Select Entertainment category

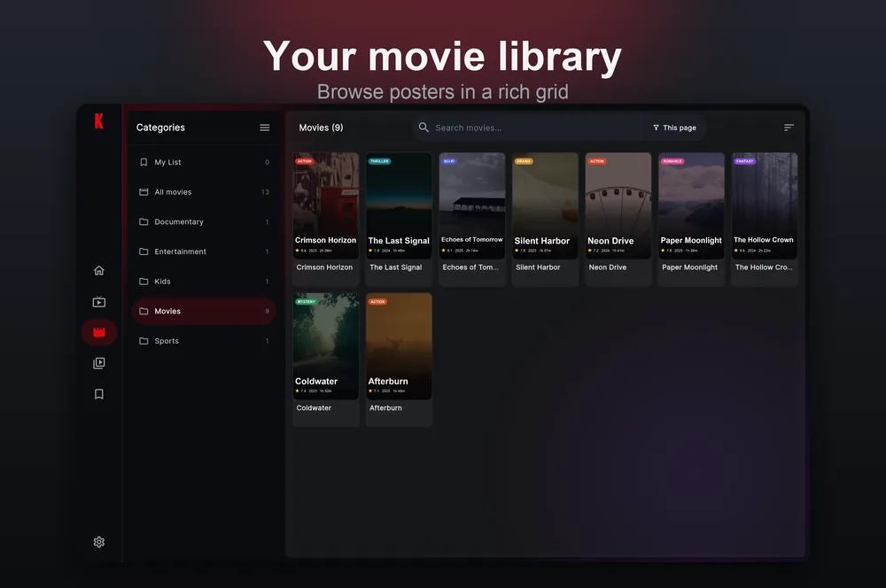pyautogui.click(x=204, y=251)
